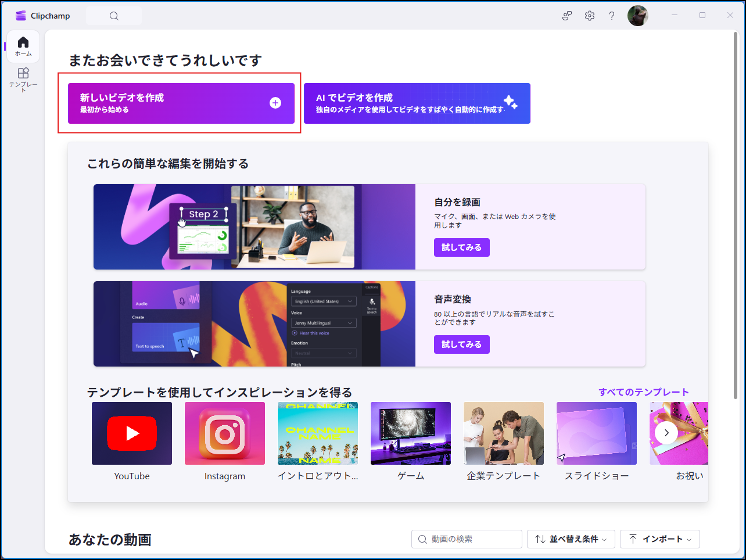Open すべてのテンプレート link
746x560 pixels.
(x=644, y=392)
